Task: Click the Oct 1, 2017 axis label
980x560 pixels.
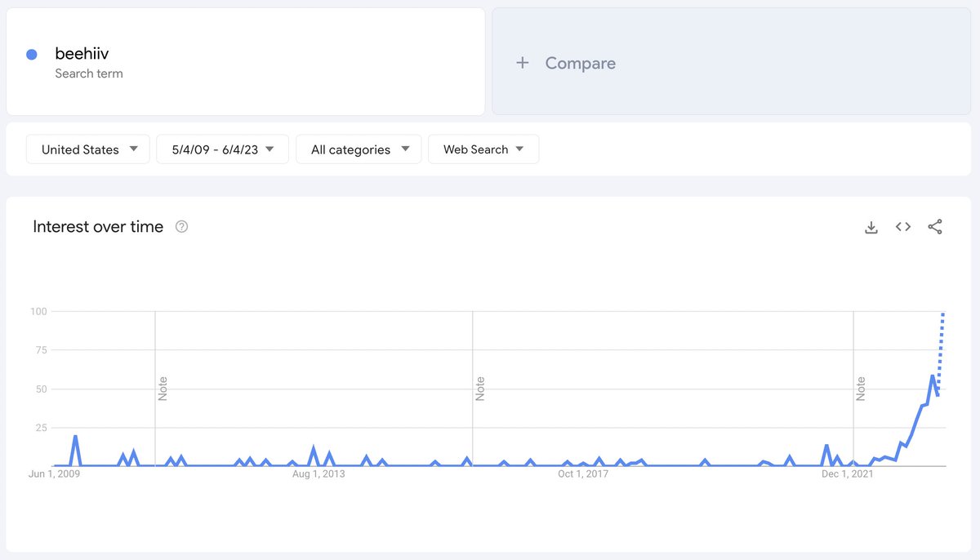Action: click(x=583, y=473)
